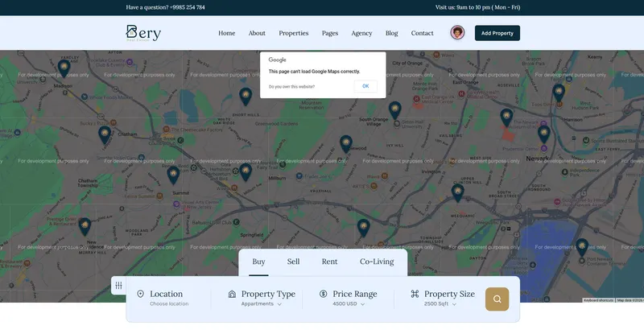Open the Blog menu item
The height and width of the screenshot is (330, 644).
(391, 33)
